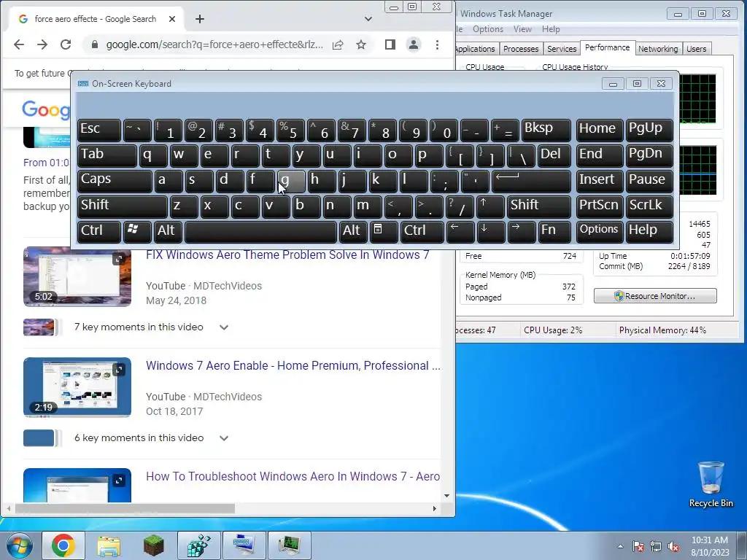Click On-Screen Keyboard taskbar icon
747x560 pixels.
pyautogui.click(x=244, y=545)
